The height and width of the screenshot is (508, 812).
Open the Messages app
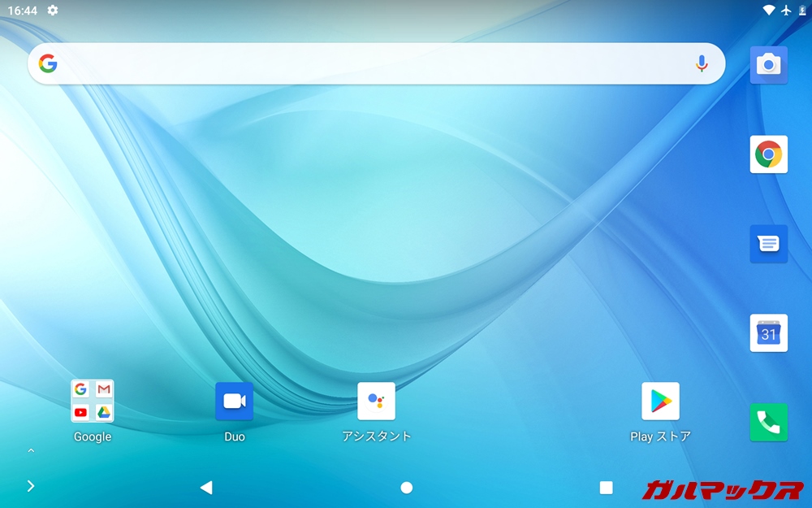[768, 244]
